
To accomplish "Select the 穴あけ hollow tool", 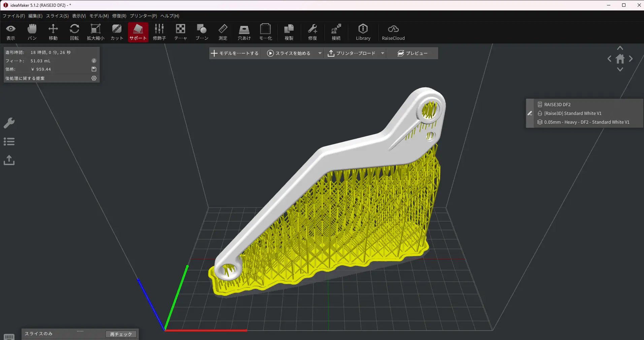I will (x=244, y=32).
